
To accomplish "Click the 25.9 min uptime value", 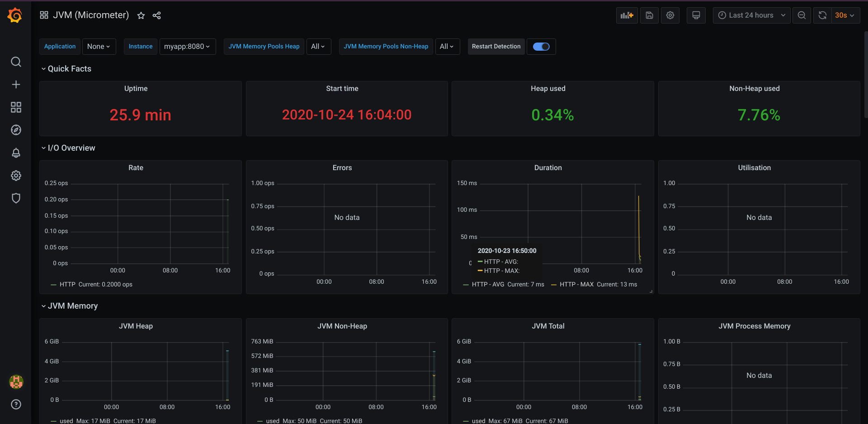I will (x=140, y=115).
